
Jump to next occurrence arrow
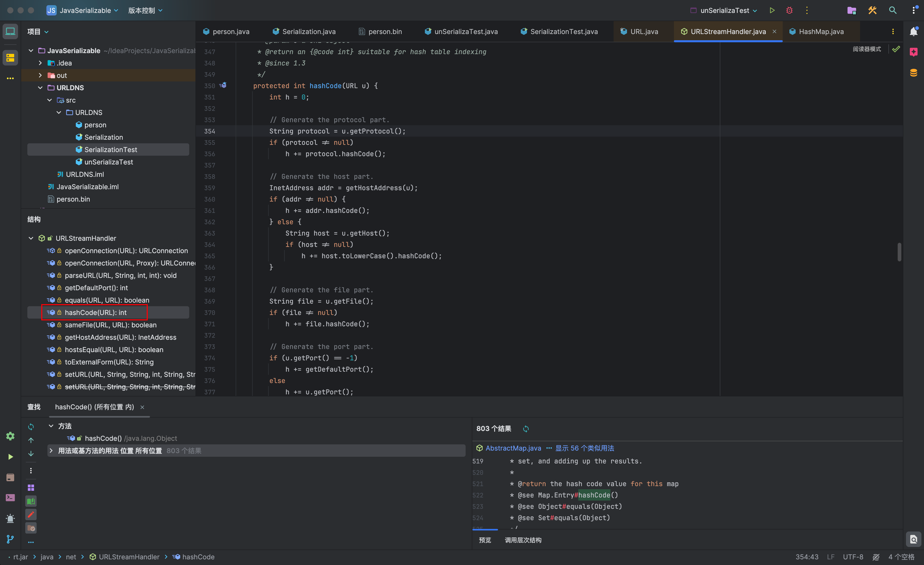coord(31,453)
